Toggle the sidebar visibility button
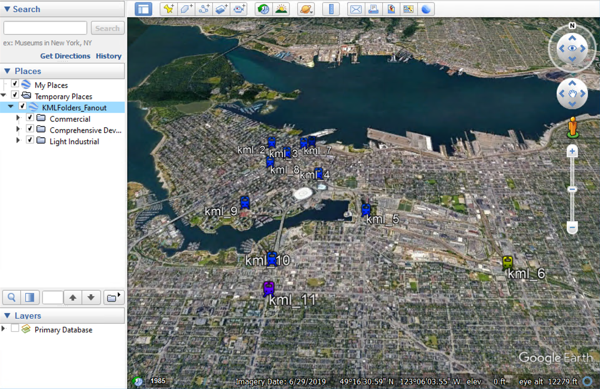The image size is (600, 389). click(x=143, y=9)
